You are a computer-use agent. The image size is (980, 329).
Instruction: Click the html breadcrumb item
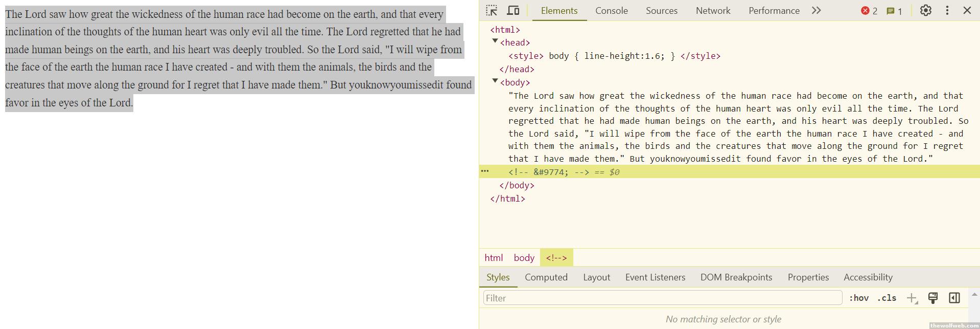(x=494, y=258)
